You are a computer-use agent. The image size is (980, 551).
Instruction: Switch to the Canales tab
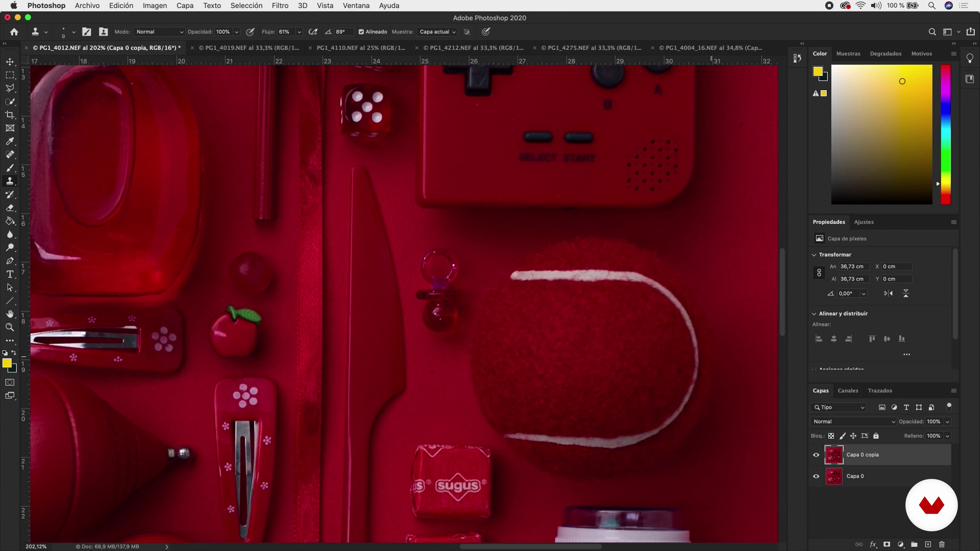(848, 391)
